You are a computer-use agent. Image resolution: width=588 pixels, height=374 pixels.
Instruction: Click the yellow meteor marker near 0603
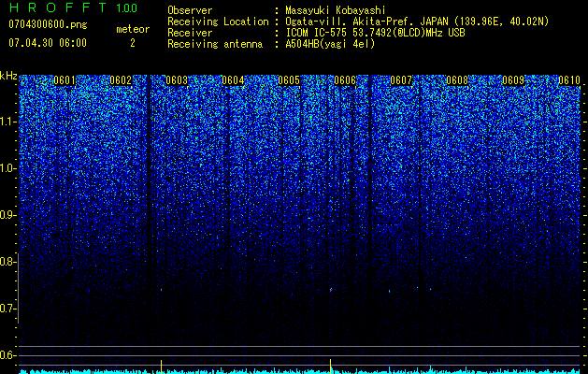coord(161,367)
